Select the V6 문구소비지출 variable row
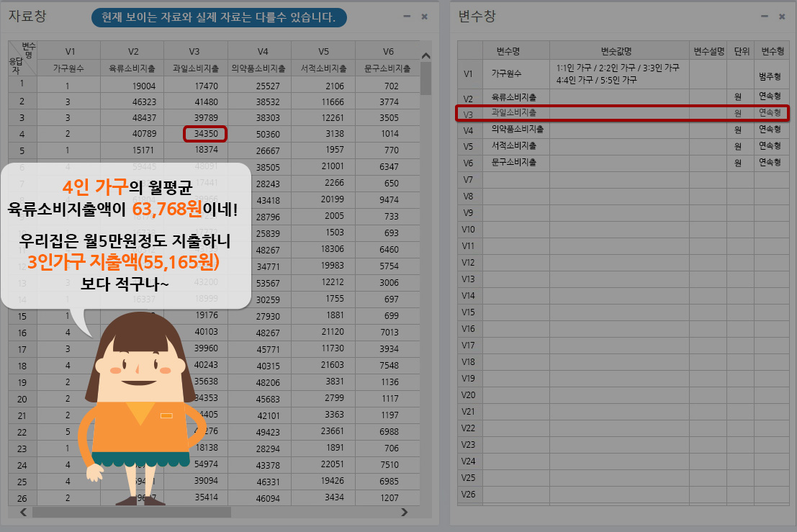 click(623, 163)
